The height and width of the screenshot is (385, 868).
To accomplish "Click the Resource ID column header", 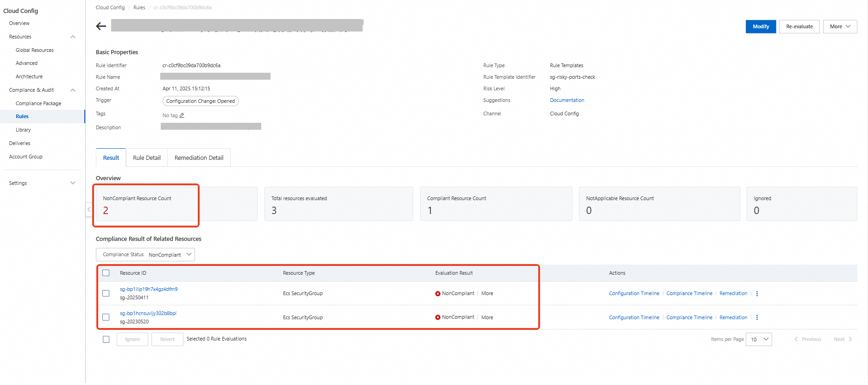I will click(133, 273).
